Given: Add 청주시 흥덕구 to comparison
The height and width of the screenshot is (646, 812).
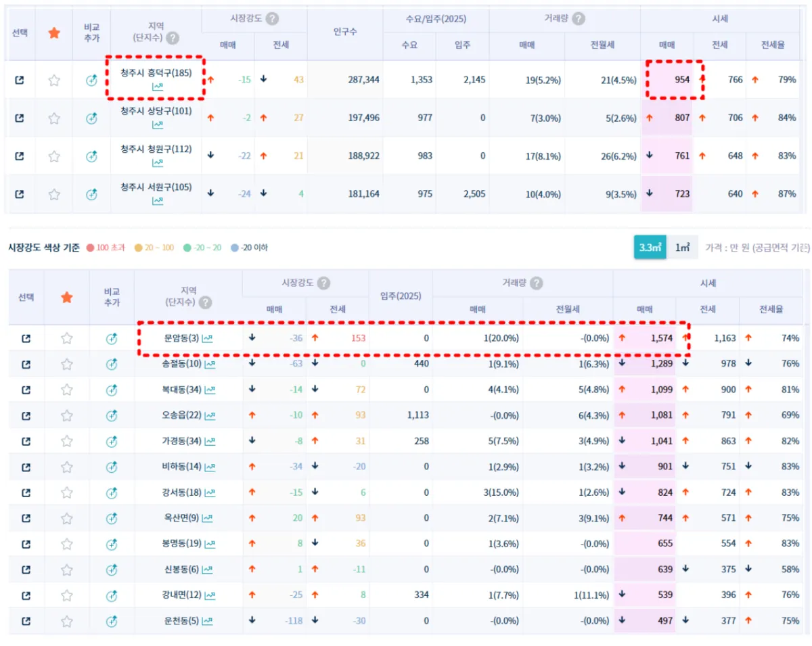Looking at the screenshot, I should coord(92,80).
